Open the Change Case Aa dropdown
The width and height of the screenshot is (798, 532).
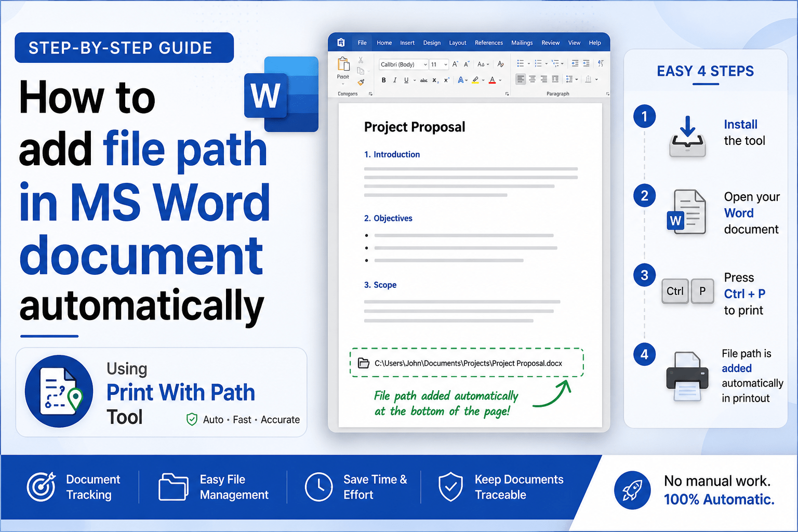click(483, 64)
